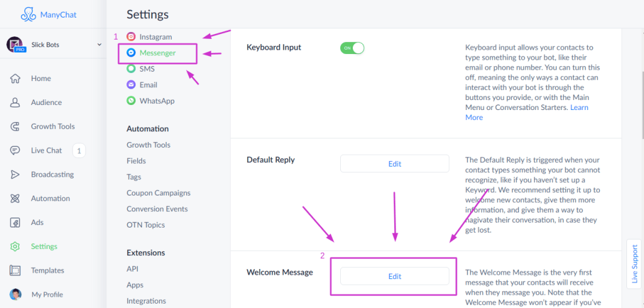644x308 pixels.
Task: Click the Ads Facebook icon
Action: coord(15,223)
